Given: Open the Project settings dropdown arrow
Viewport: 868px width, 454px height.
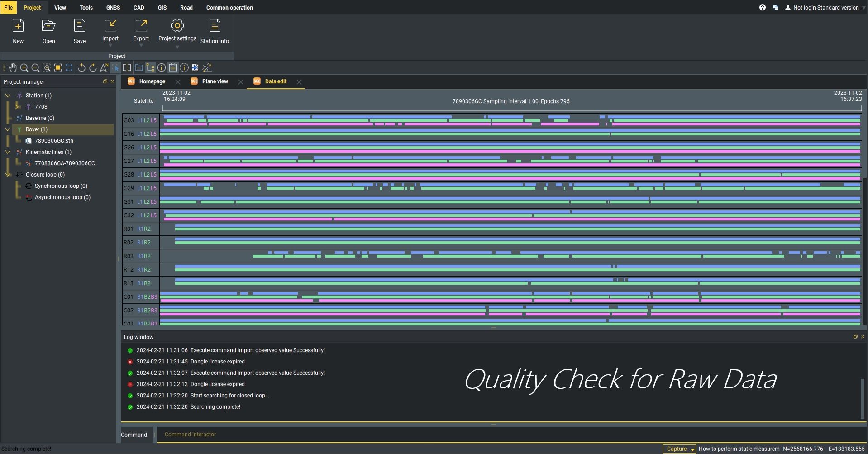Looking at the screenshot, I should [177, 47].
